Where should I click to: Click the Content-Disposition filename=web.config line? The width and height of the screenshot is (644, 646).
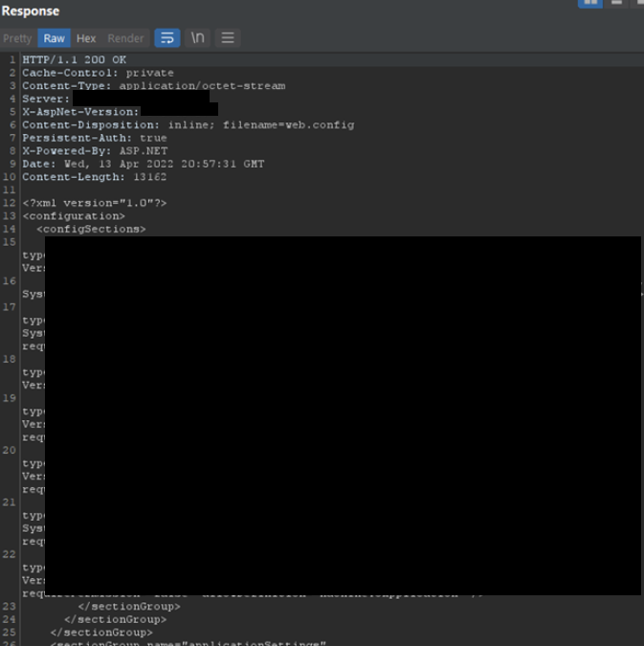(189, 124)
